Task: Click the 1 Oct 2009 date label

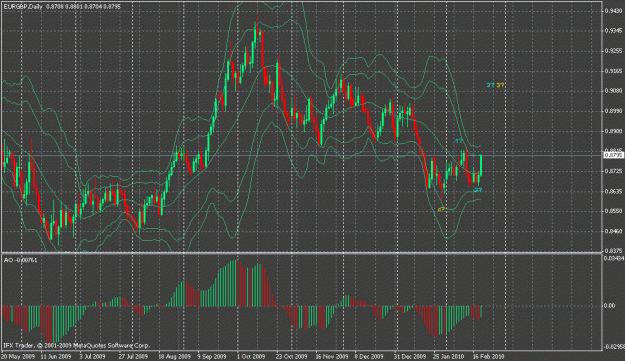Action: (251, 356)
